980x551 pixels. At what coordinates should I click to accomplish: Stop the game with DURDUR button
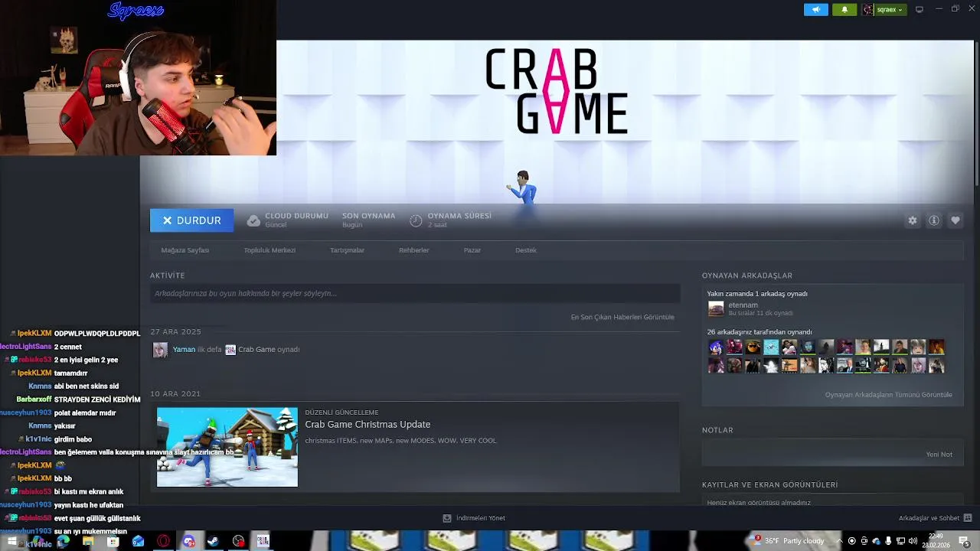click(x=191, y=220)
